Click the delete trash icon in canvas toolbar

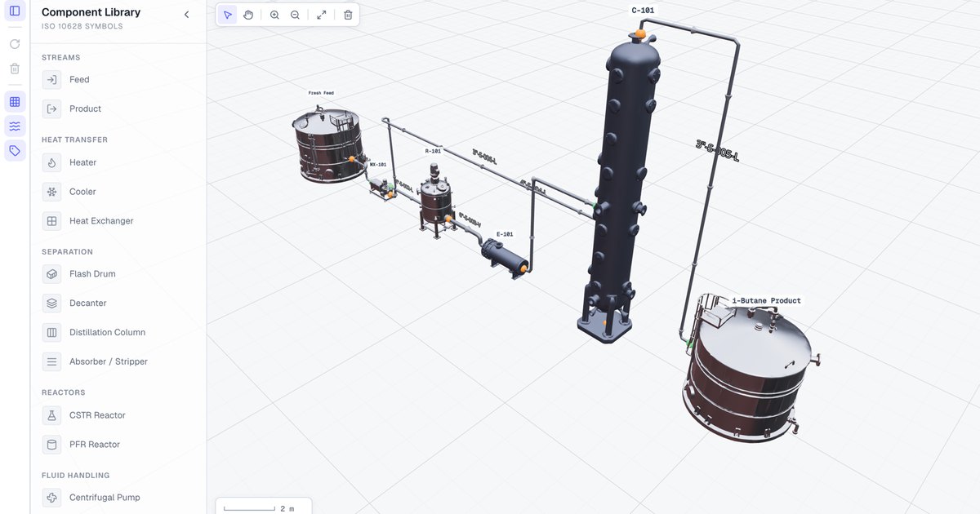pyautogui.click(x=348, y=15)
